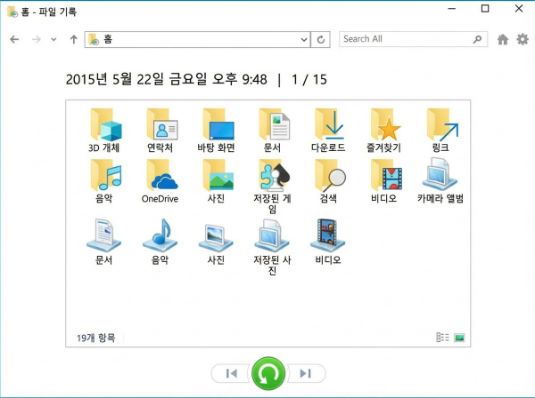
Task: Open the 3D 개체 folder
Action: click(x=104, y=130)
